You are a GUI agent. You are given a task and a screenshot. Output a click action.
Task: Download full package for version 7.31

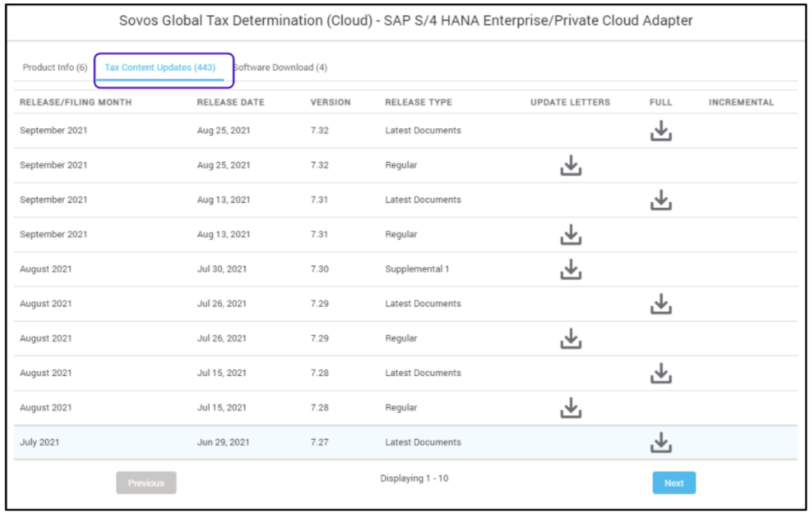coord(661,200)
